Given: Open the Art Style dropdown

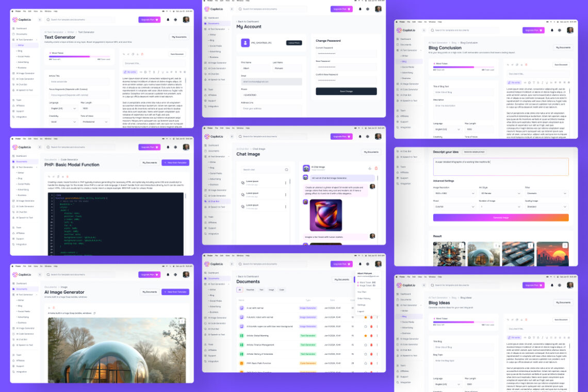Looking at the screenshot, I should [x=500, y=193].
